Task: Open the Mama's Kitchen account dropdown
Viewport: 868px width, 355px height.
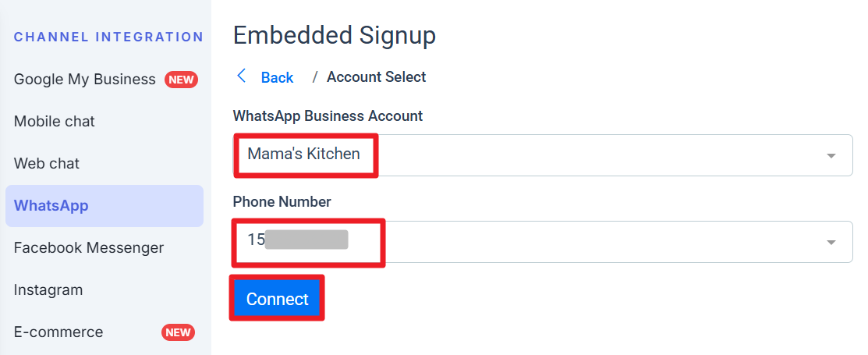Action: [x=530, y=155]
